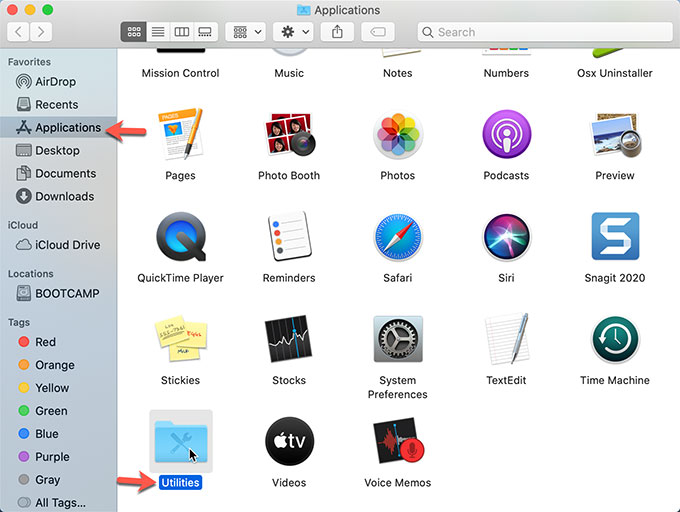680x512 pixels.
Task: Open the group-by arrangement dropdown
Action: coord(246,32)
